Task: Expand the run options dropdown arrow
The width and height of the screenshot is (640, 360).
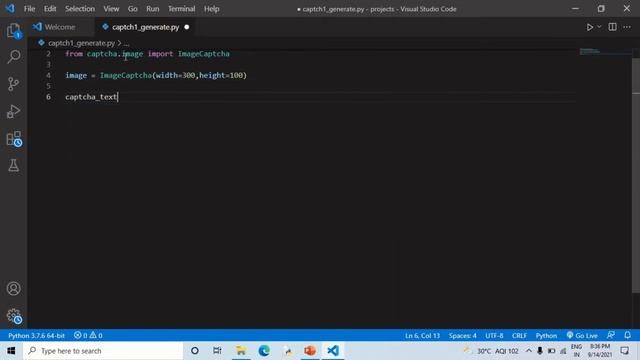Action: (x=599, y=27)
